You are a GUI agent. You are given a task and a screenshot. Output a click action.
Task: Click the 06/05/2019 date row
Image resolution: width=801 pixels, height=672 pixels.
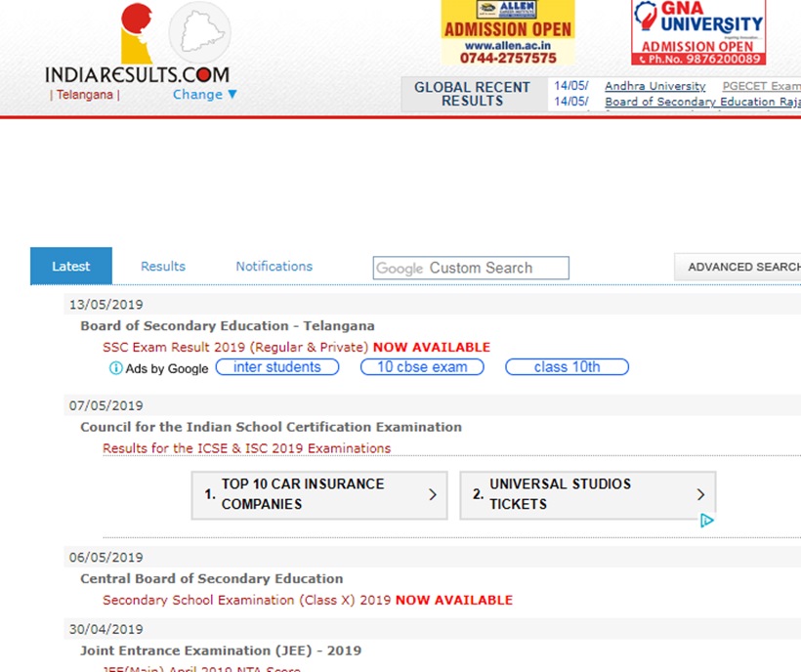(x=432, y=557)
